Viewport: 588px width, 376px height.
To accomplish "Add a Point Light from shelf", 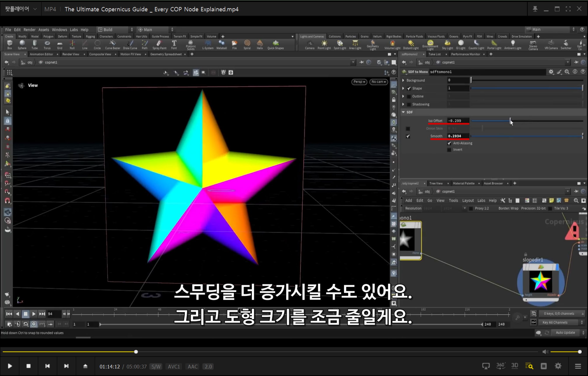I will coord(324,45).
